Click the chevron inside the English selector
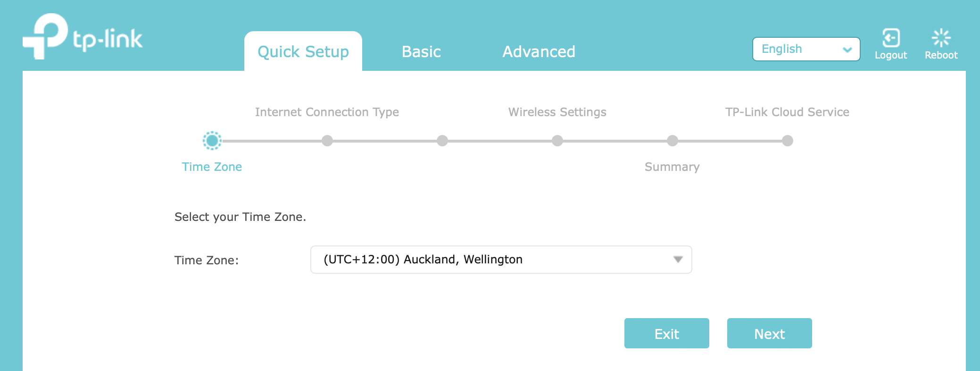 point(847,49)
